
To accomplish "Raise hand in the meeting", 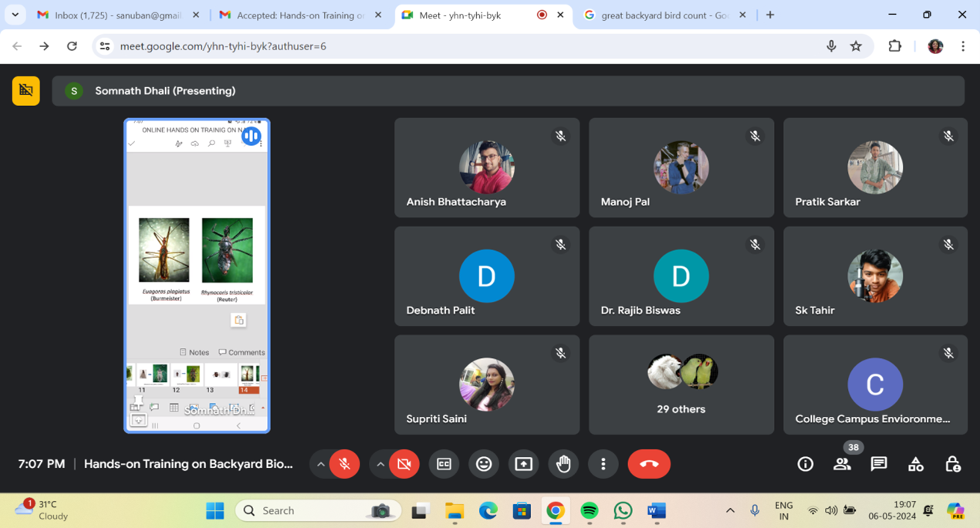I will pyautogui.click(x=563, y=464).
